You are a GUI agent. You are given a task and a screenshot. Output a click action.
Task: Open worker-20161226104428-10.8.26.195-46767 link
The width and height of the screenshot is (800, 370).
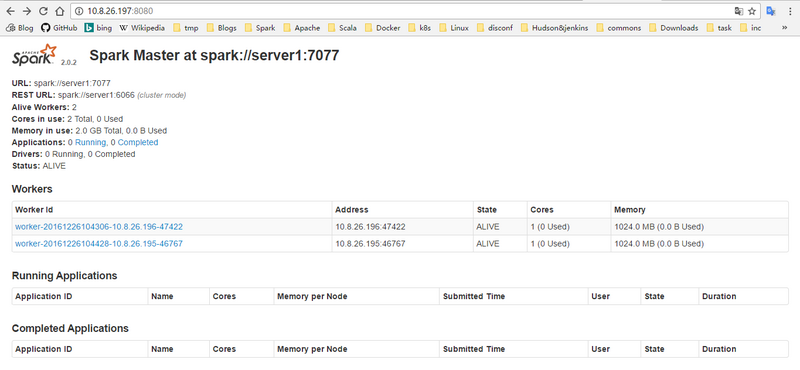click(99, 244)
